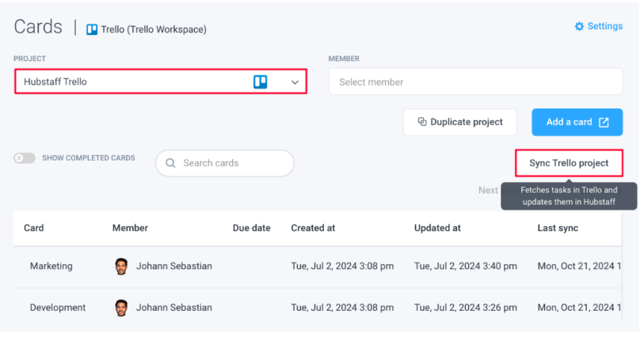
Task: Sort by the Due date column header
Action: 251,228
